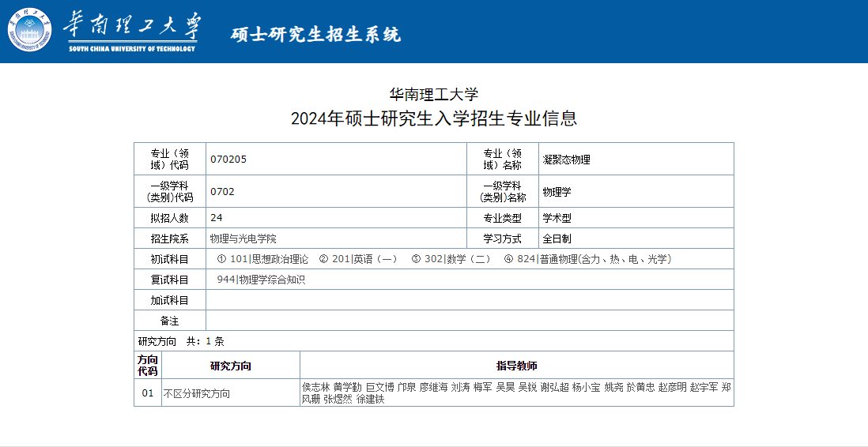Click the 2024年硕士研究生入学招生专业信息 page heading
The width and height of the screenshot is (868, 447).
click(434, 118)
